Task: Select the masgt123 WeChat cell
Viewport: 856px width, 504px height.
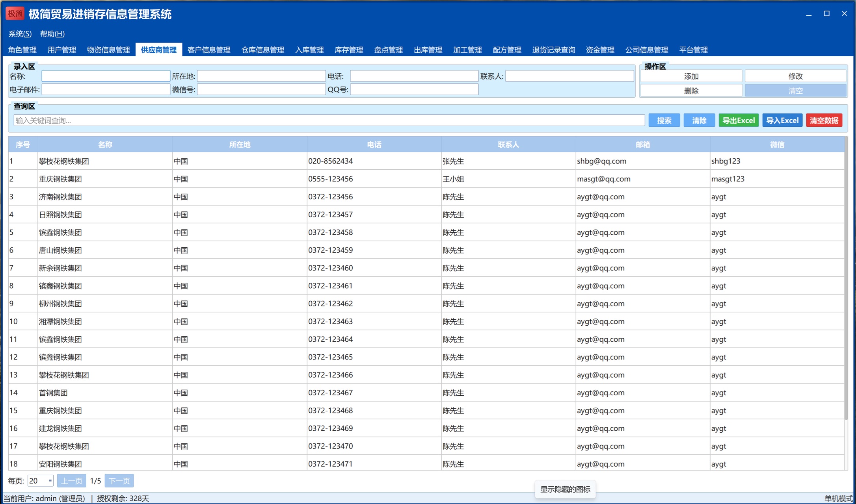Action: click(x=777, y=179)
